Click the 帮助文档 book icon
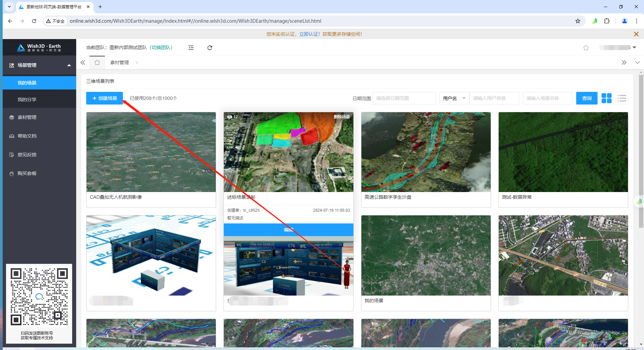This screenshot has width=644, height=350. pyautogui.click(x=12, y=136)
